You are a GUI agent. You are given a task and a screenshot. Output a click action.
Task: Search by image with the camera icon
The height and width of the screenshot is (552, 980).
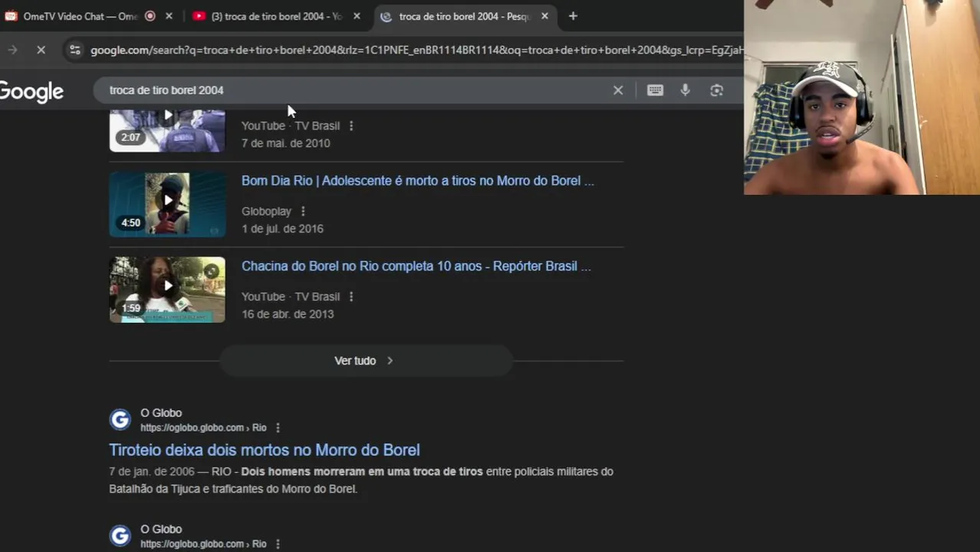pos(716,90)
